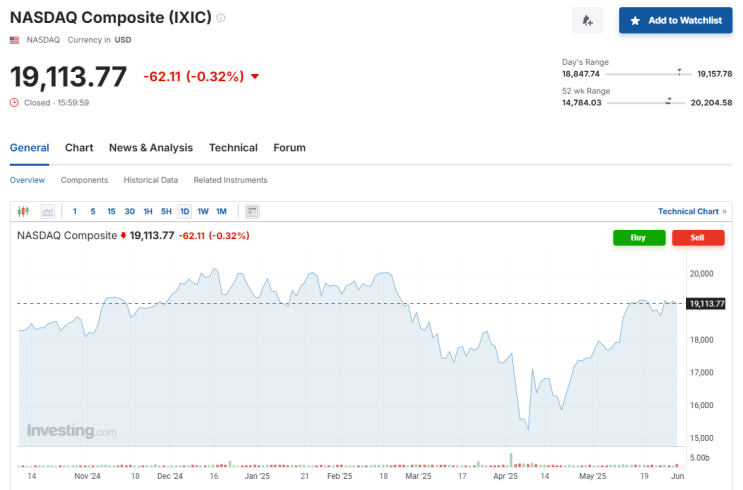
Task: Click the large 19,113.77 price heading
Action: tap(69, 77)
